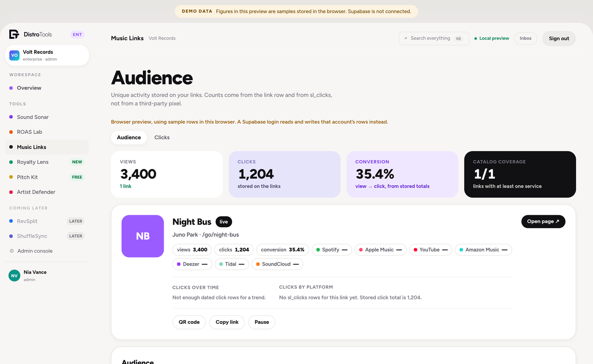Click the Clicks 1,204 stat card
The height and width of the screenshot is (364, 593).
tap(284, 175)
